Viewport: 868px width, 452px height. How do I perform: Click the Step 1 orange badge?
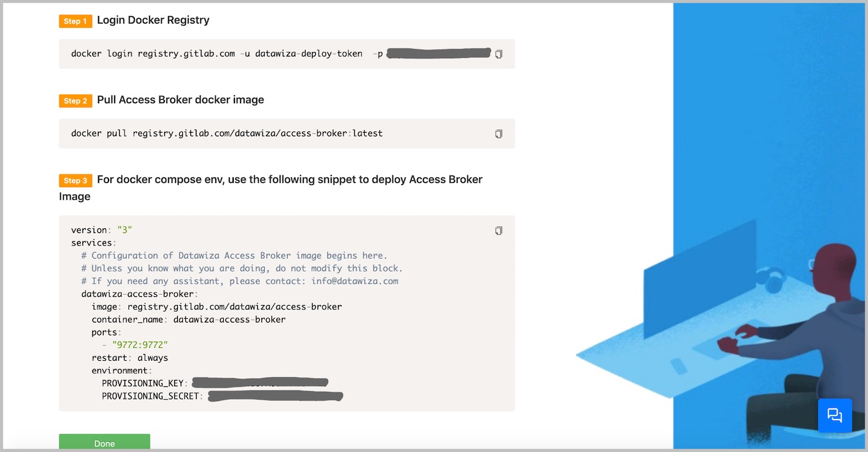click(76, 21)
